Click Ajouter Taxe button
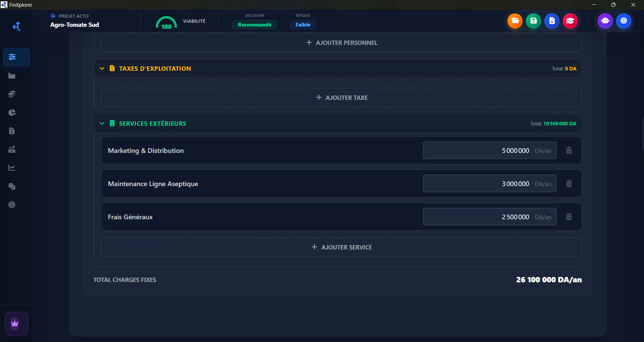This screenshot has height=342, width=644. pos(341,98)
